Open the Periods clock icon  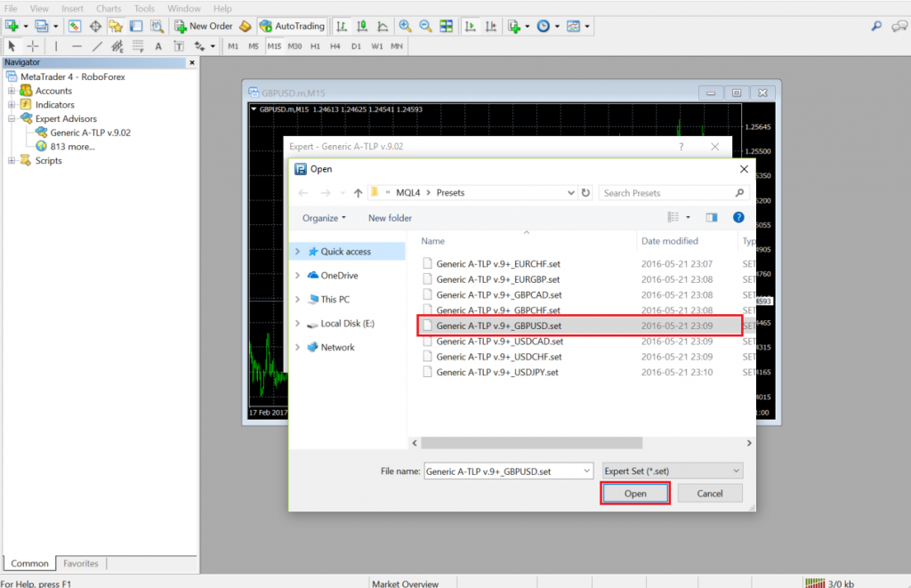click(x=544, y=26)
